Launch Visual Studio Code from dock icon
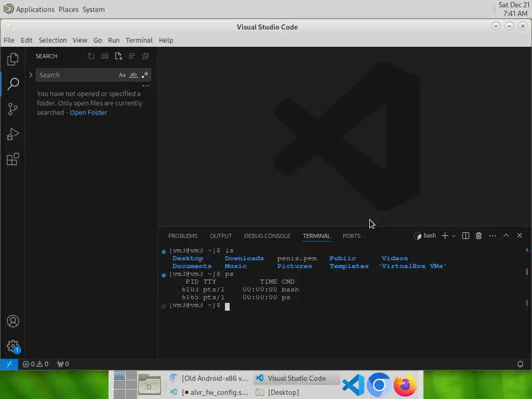The height and width of the screenshot is (399, 532). pyautogui.click(x=353, y=385)
